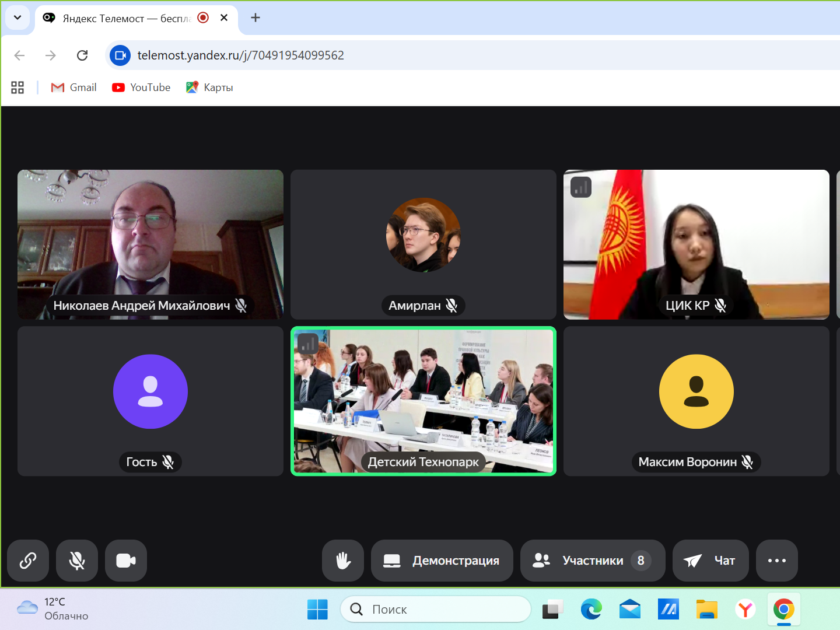This screenshot has height=630, width=840.
Task: Open a new browser tab
Action: point(256,17)
